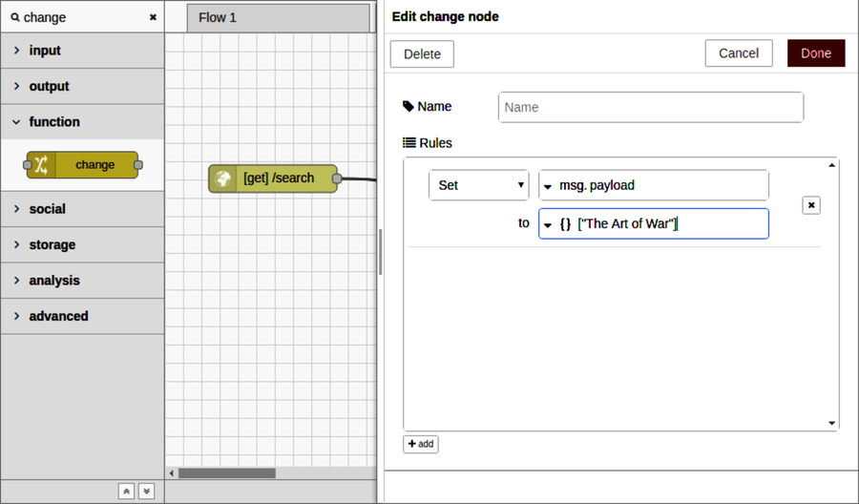
Task: Click the Name tag icon
Action: click(x=409, y=106)
